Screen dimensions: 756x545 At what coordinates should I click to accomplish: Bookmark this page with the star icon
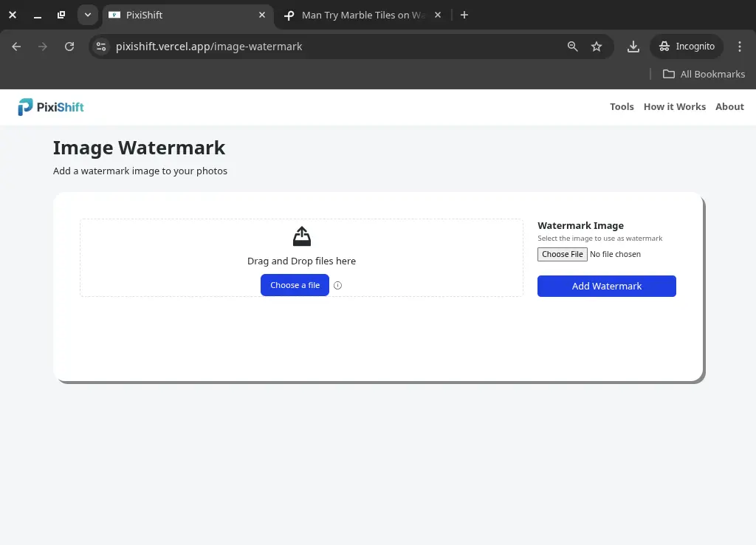[597, 47]
